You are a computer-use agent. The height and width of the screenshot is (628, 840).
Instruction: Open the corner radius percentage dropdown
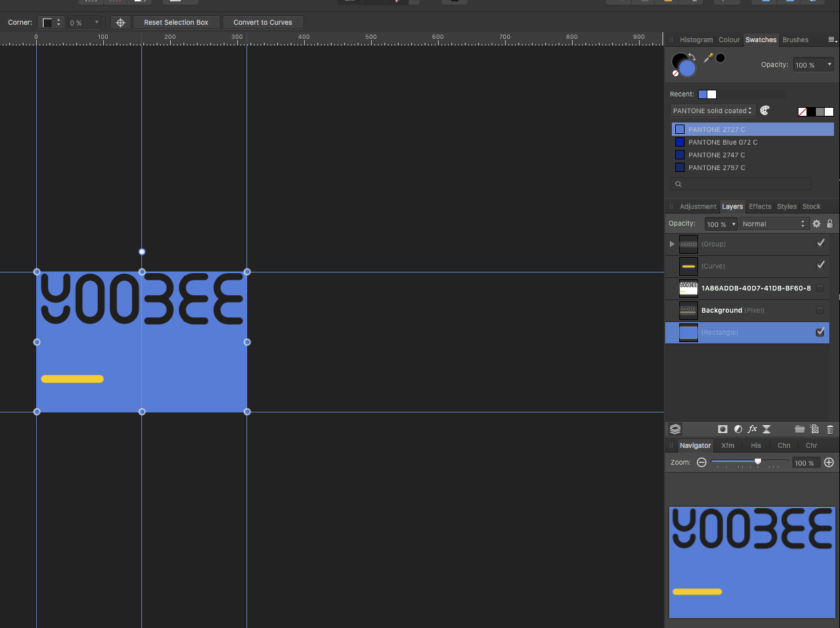pos(84,23)
